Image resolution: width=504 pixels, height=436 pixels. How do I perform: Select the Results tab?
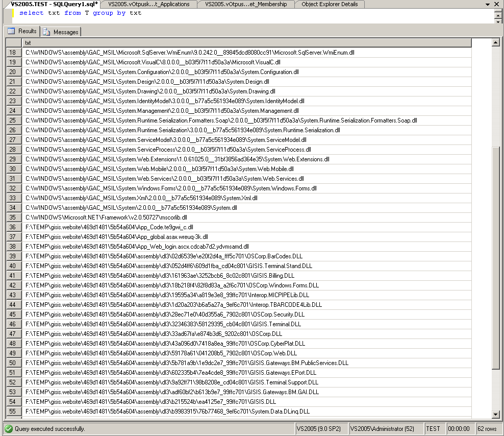pyautogui.click(x=22, y=31)
